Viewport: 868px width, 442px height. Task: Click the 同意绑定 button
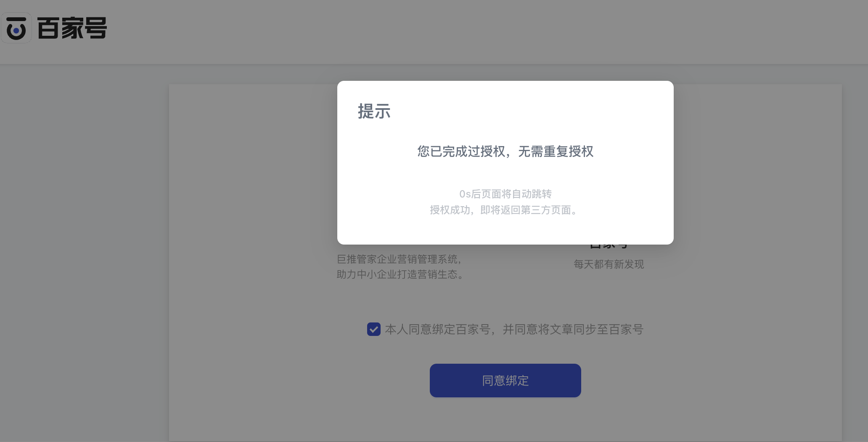(505, 381)
